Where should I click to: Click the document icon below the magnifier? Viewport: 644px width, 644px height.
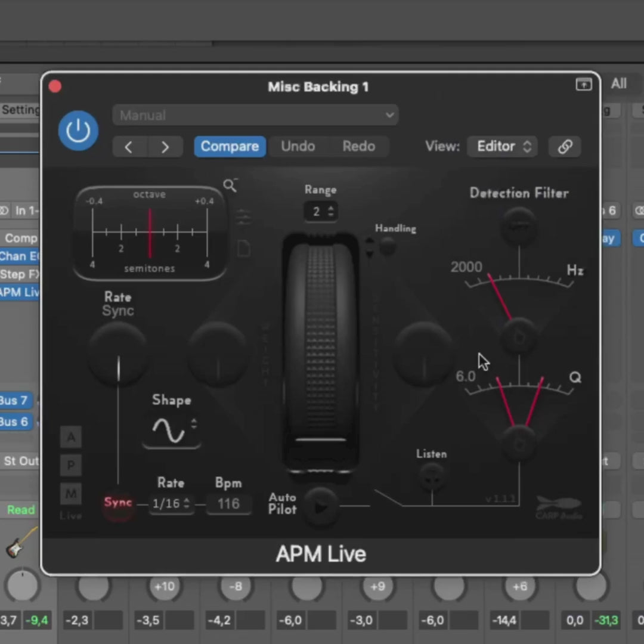(243, 249)
